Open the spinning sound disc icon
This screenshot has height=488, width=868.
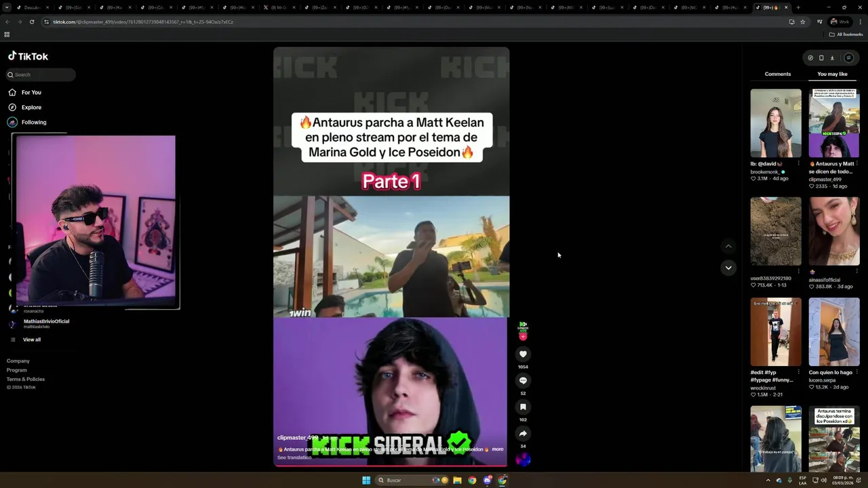[523, 459]
